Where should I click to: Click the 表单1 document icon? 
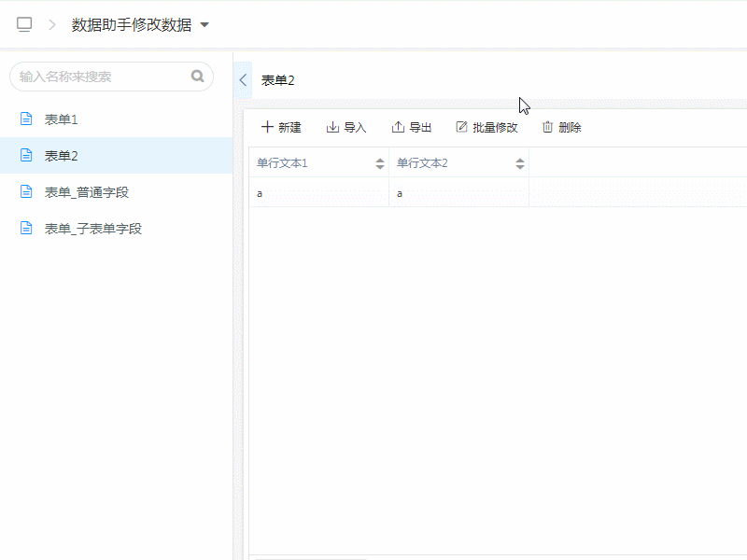pyautogui.click(x=27, y=119)
